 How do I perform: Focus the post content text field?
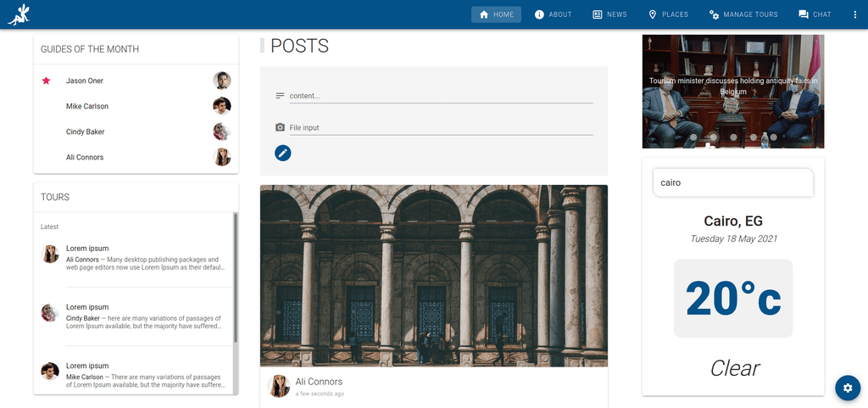441,96
